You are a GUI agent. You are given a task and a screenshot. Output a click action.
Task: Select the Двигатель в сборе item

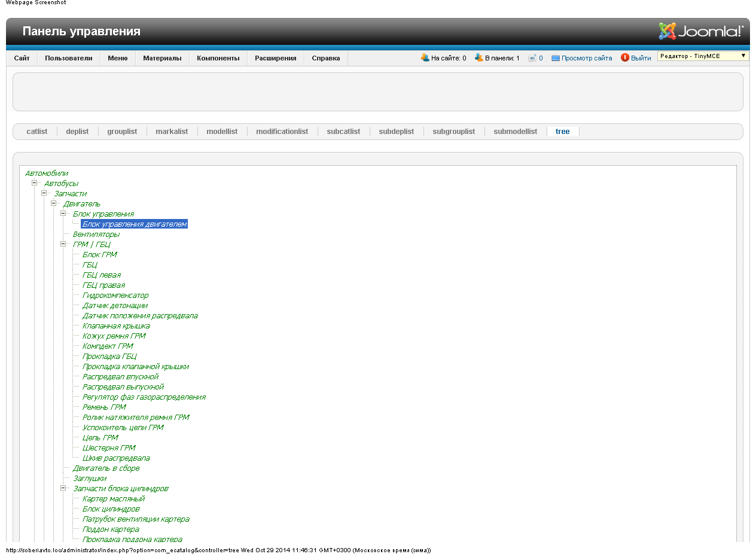click(x=106, y=468)
